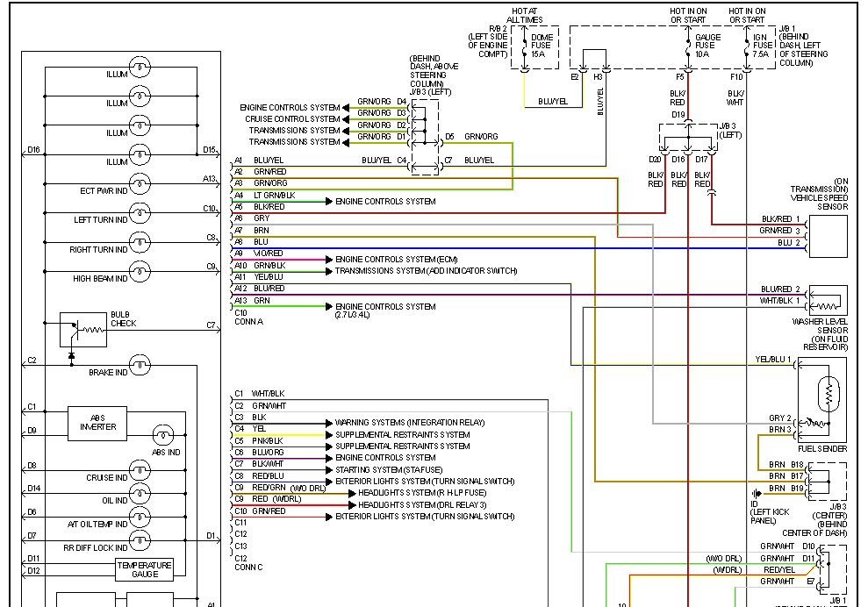
Task: Click the fuel sender component symbol
Action: [822, 399]
